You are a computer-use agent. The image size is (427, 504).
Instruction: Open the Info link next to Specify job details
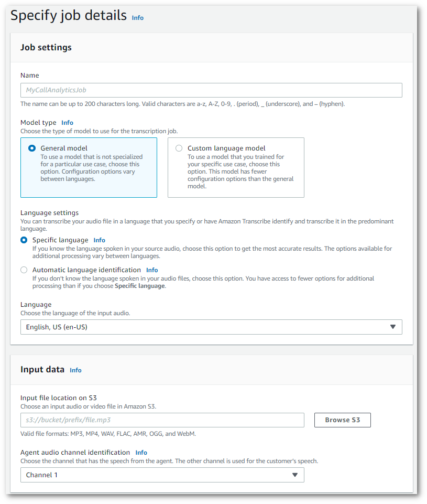[137, 18]
